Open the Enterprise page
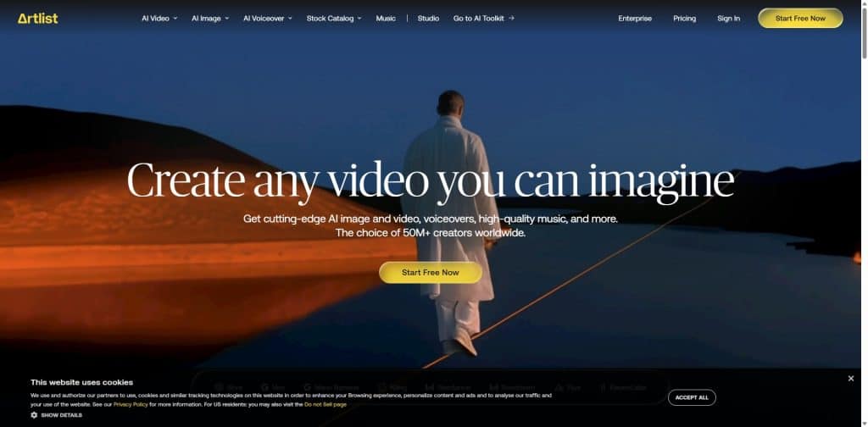Screen dimensions: 868x427 (635, 18)
